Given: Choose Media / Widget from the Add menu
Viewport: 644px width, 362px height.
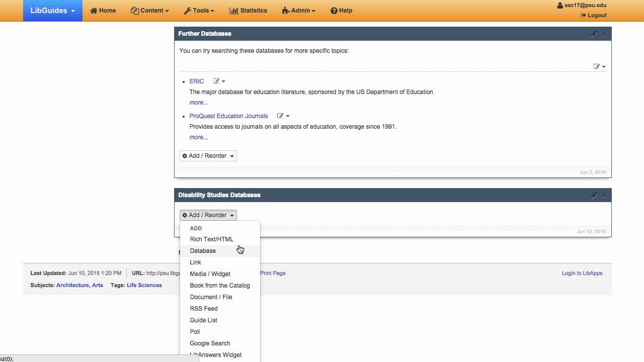Looking at the screenshot, I should coord(220,274).
